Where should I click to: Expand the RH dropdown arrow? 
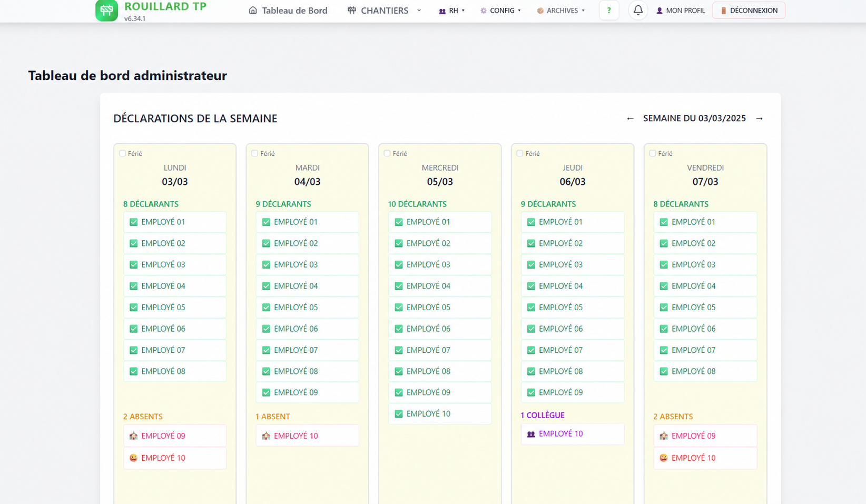coord(464,11)
